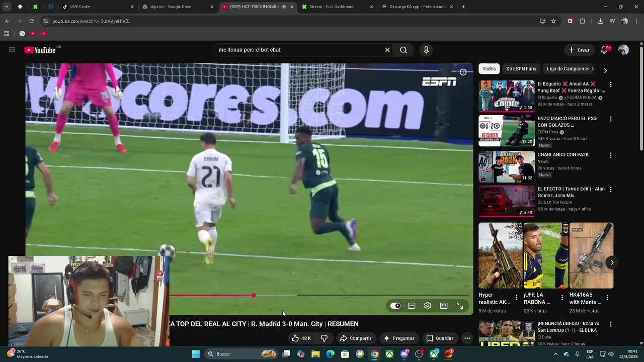The height and width of the screenshot is (362, 644).
Task: Open options for HK416A5 short
Action: [607, 298]
